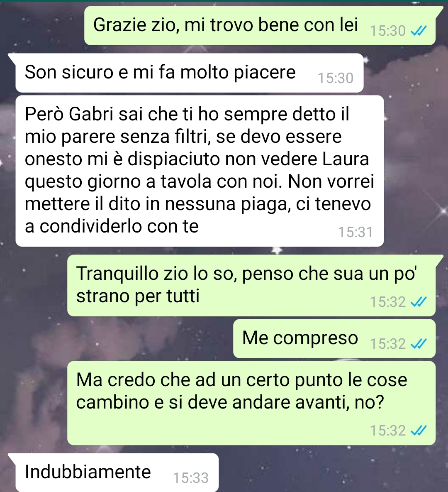This screenshot has width=448, height=492.
Task: Select the "Me compreso" bubble
Action: 334,339
